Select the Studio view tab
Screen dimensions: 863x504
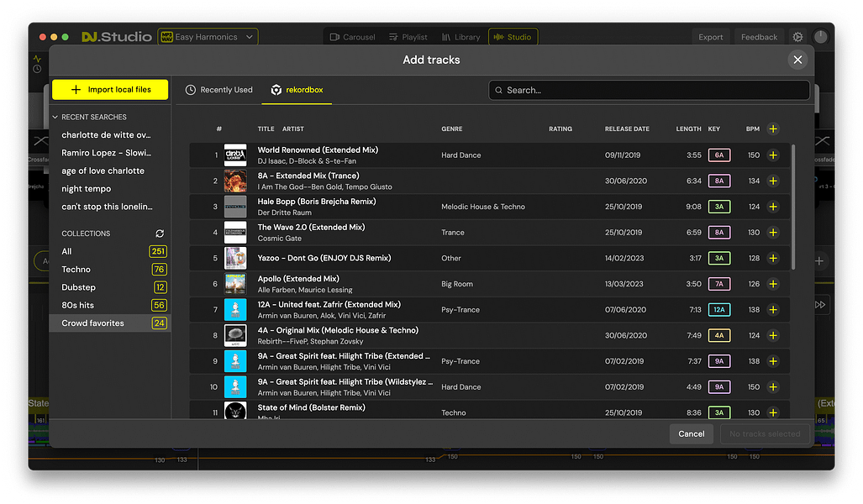[x=513, y=37]
